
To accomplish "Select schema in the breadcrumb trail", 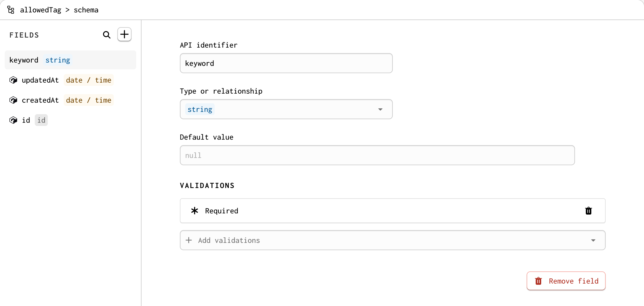I will 86,10.
